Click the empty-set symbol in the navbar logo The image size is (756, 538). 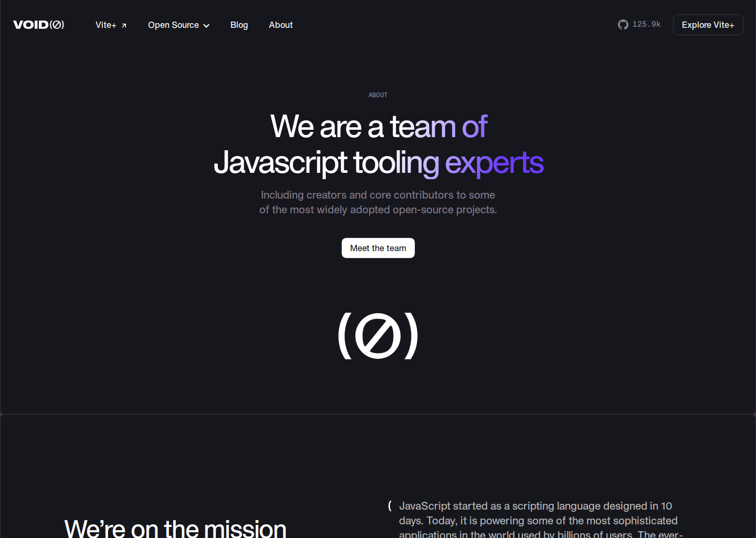(57, 25)
